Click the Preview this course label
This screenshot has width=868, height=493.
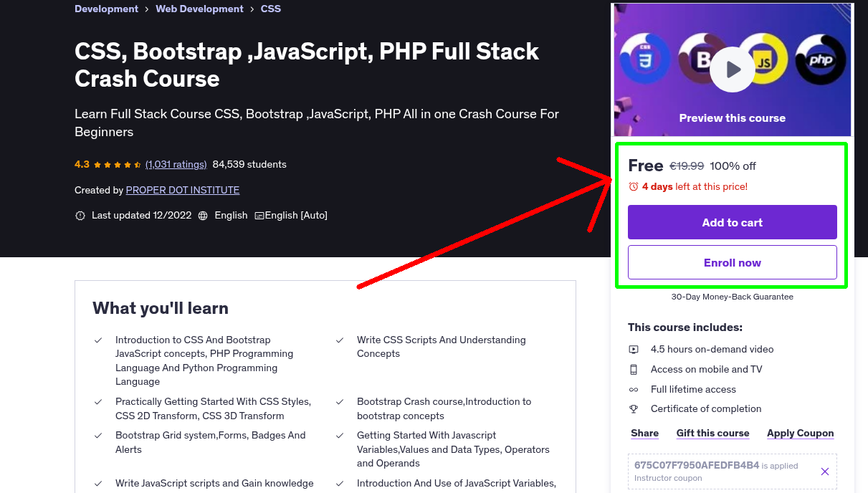[733, 118]
